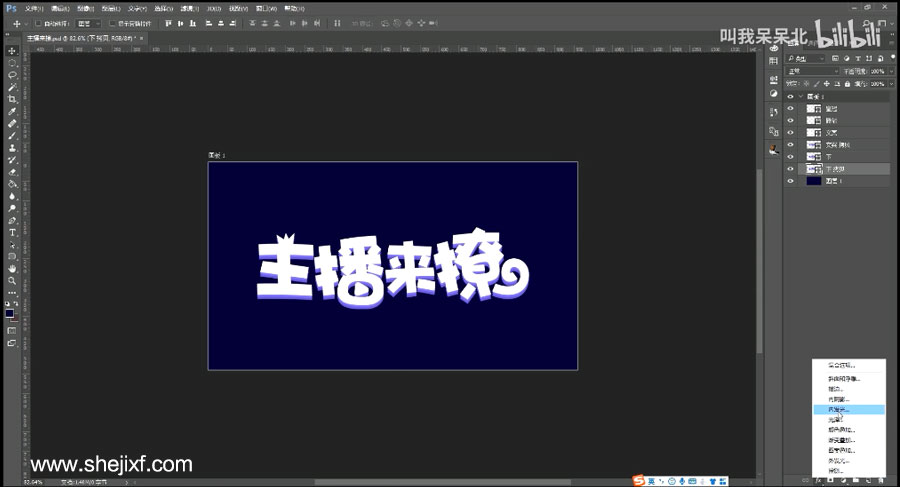900x487 pixels.
Task: Filter layers by Adjustment layers icon
Action: point(847,59)
